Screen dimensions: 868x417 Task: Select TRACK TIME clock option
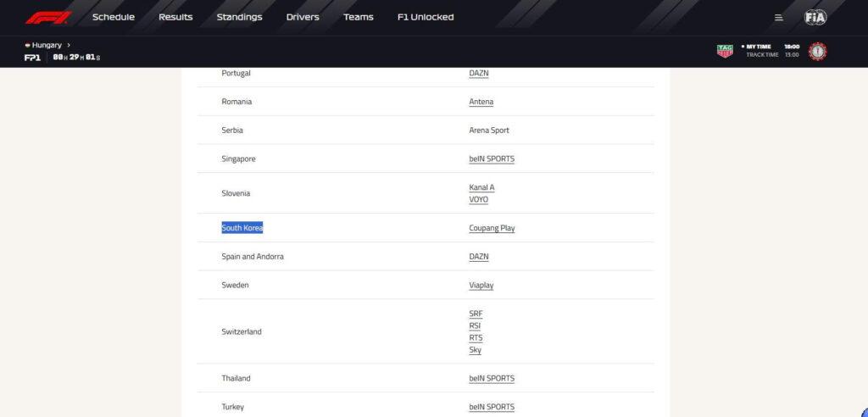772,55
